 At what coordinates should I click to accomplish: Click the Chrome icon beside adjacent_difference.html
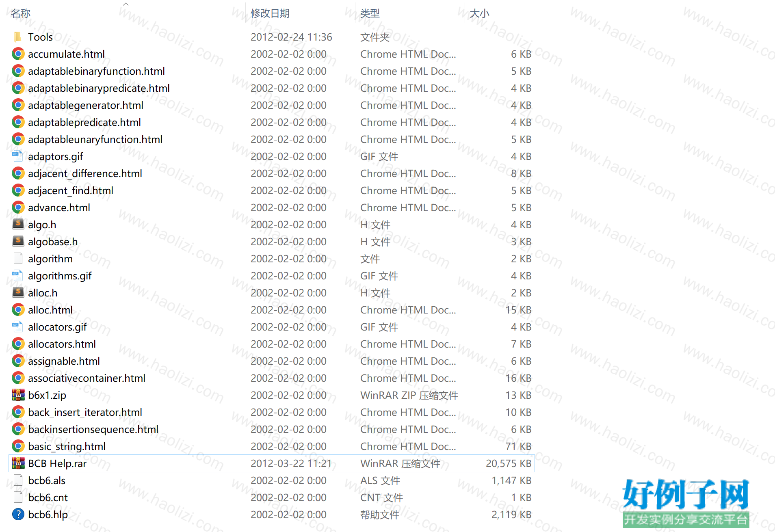[x=18, y=173]
